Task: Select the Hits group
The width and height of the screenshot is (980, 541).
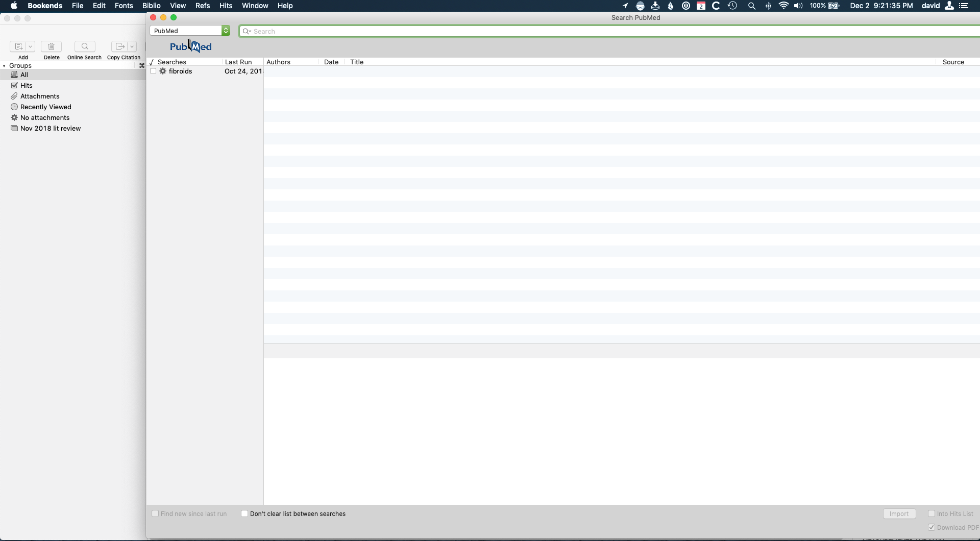Action: [x=73, y=85]
